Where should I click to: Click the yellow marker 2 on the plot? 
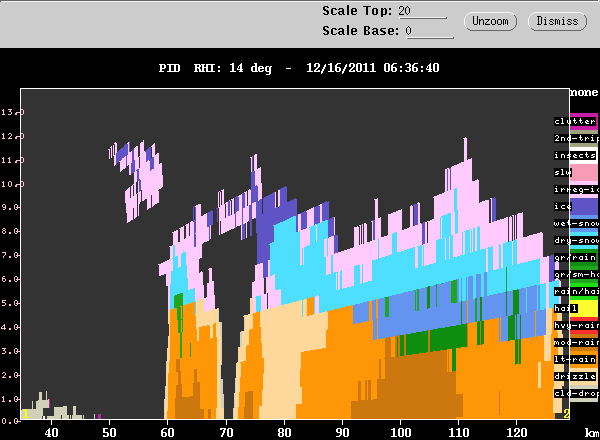click(x=566, y=414)
